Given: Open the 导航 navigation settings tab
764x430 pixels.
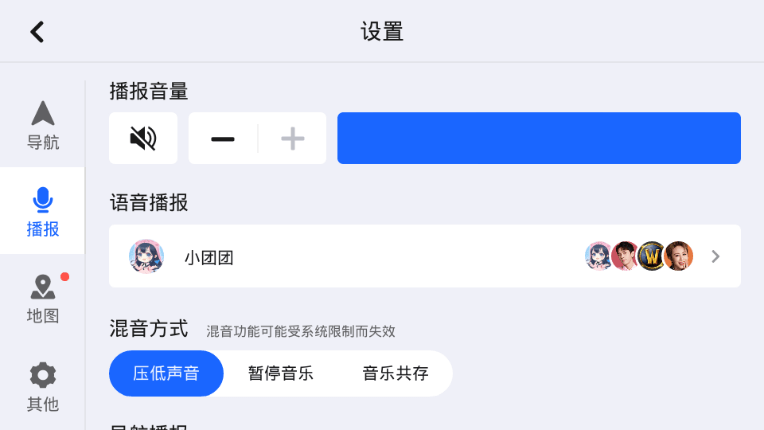Looking at the screenshot, I should (x=42, y=141).
